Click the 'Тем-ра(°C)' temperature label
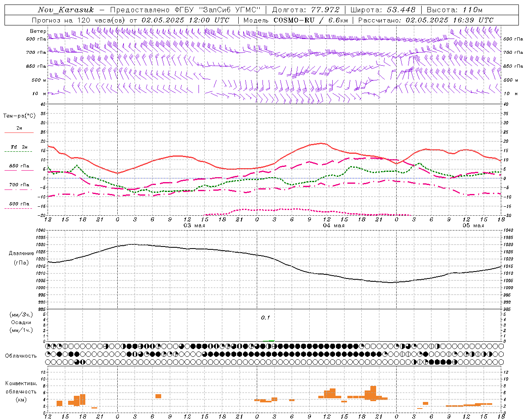The width and height of the screenshot is (525, 420). [x=20, y=116]
